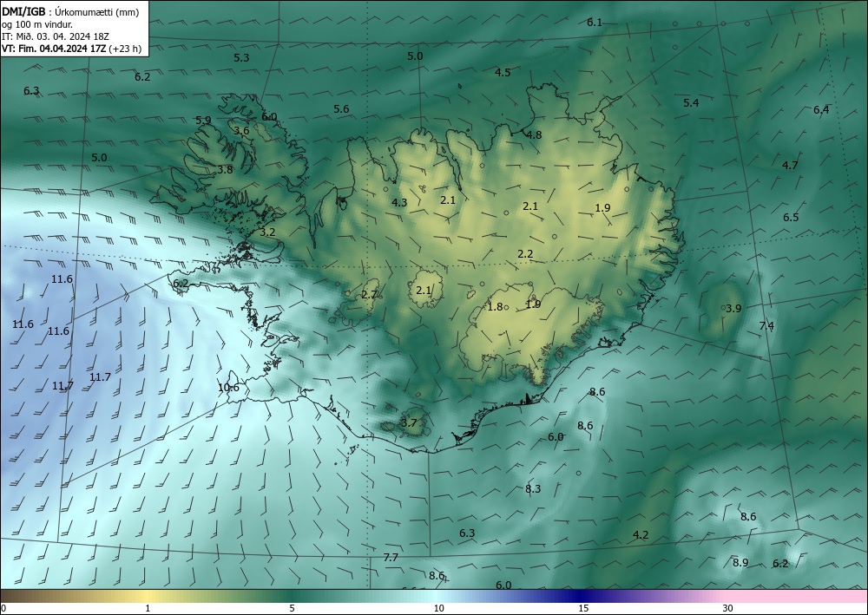The image size is (868, 615).
Task: Click the 5.4 value on the map
Action: 691,103
